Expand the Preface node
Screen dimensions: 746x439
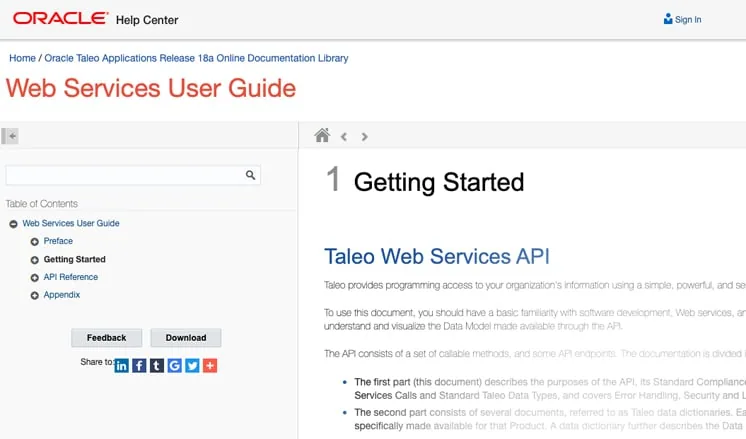pyautogui.click(x=34, y=242)
